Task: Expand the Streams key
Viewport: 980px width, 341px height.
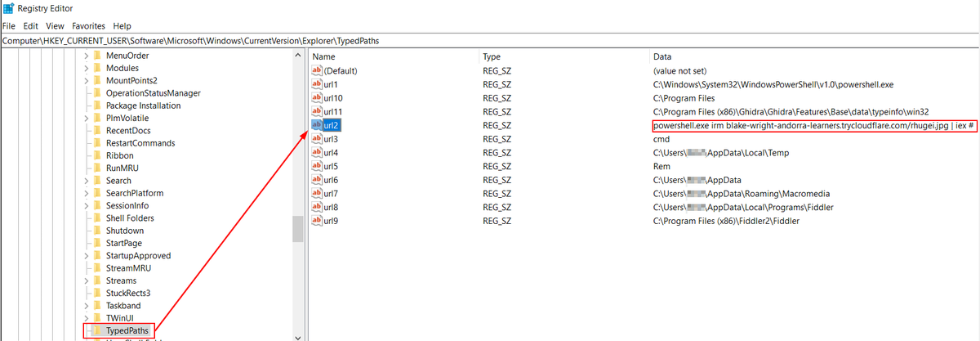Action: (x=87, y=280)
